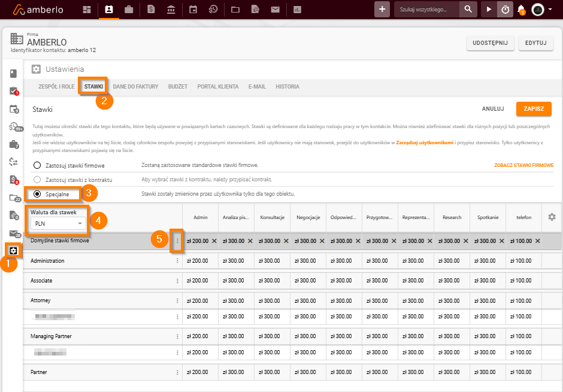Click the 'EDYTUJ' button

535,43
